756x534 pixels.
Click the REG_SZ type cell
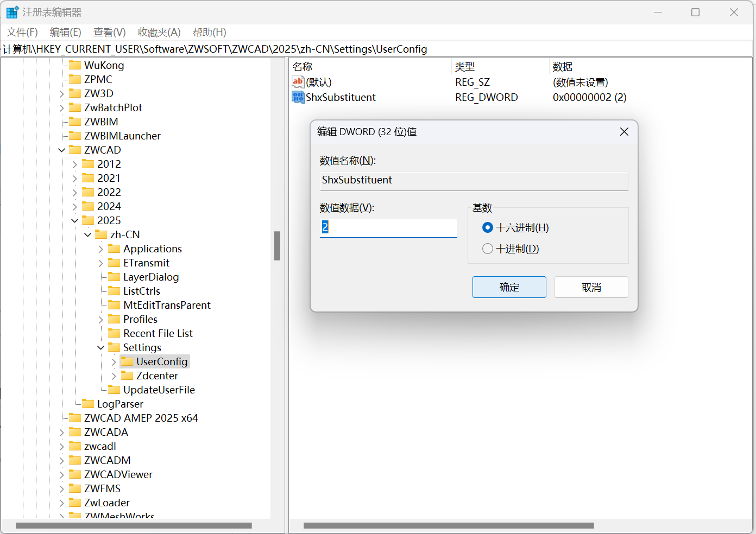(x=472, y=82)
